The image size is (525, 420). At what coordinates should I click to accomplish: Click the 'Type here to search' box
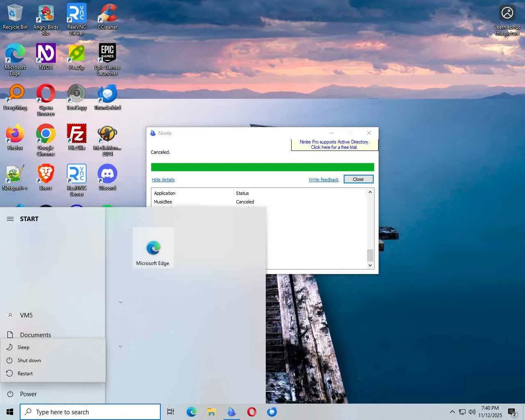point(90,412)
